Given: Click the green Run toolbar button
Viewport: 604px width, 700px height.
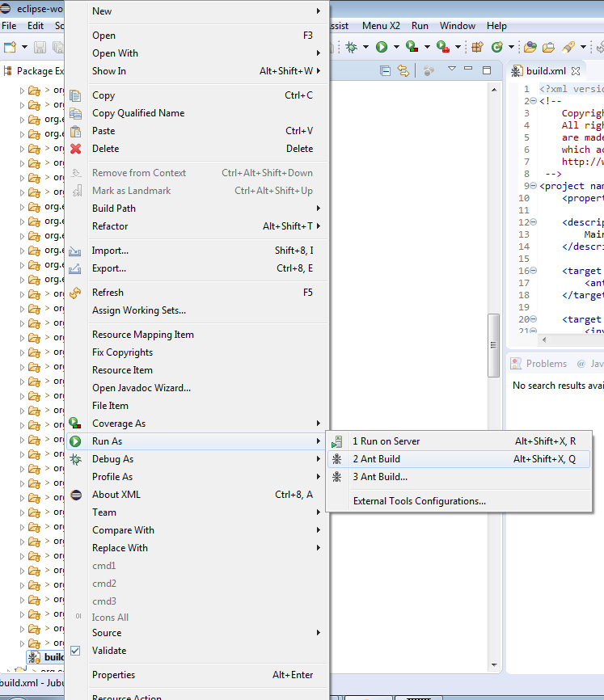Looking at the screenshot, I should click(x=381, y=47).
